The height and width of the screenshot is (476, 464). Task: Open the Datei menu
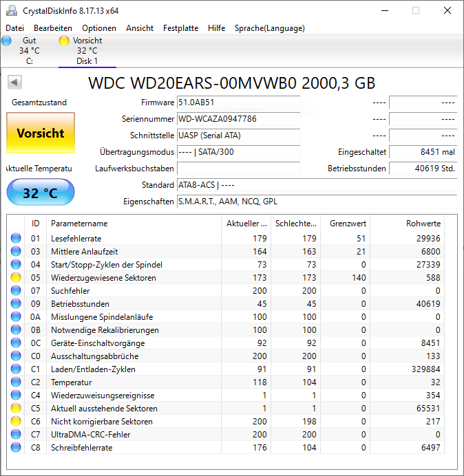pyautogui.click(x=14, y=28)
